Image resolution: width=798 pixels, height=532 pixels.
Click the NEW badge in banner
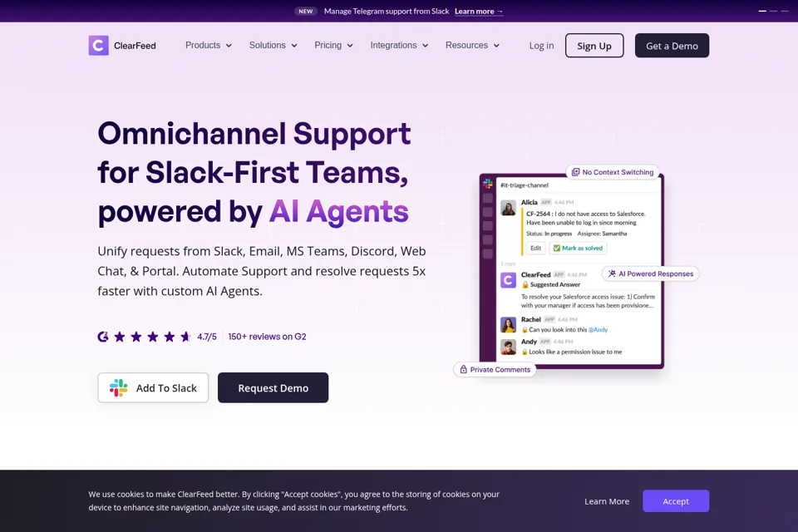point(306,11)
